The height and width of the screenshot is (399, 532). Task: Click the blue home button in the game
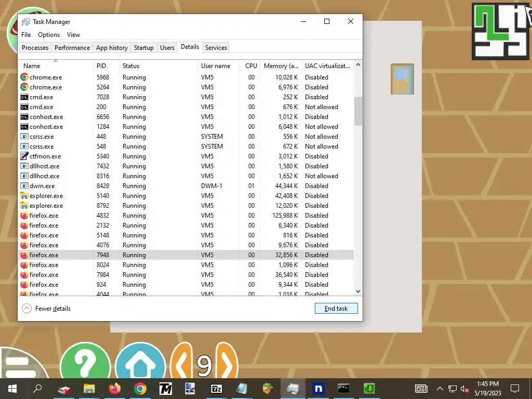click(x=140, y=362)
